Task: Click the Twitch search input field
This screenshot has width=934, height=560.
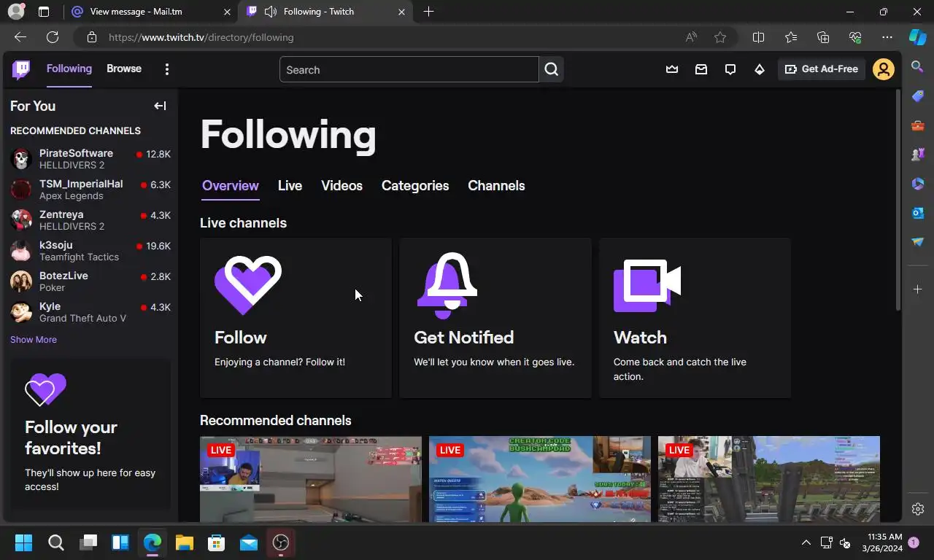Action: pos(409,70)
